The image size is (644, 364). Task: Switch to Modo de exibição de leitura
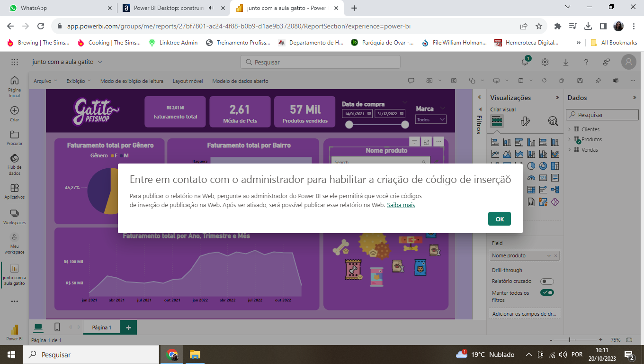pyautogui.click(x=132, y=81)
